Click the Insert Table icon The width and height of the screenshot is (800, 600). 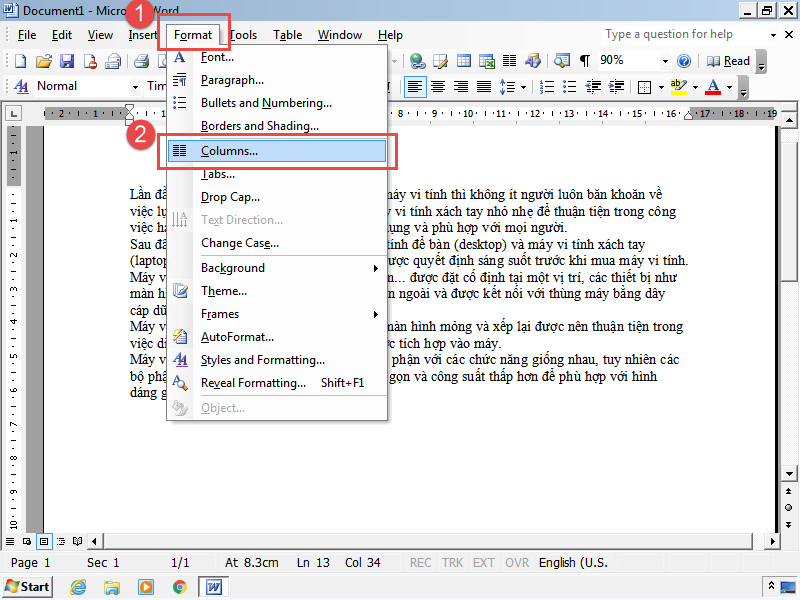pyautogui.click(x=464, y=61)
